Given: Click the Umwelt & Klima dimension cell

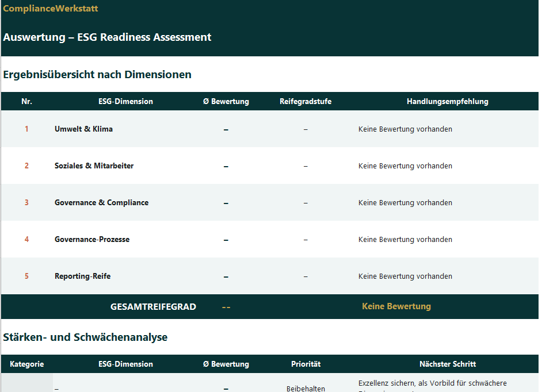Looking at the screenshot, I should click(x=83, y=129).
